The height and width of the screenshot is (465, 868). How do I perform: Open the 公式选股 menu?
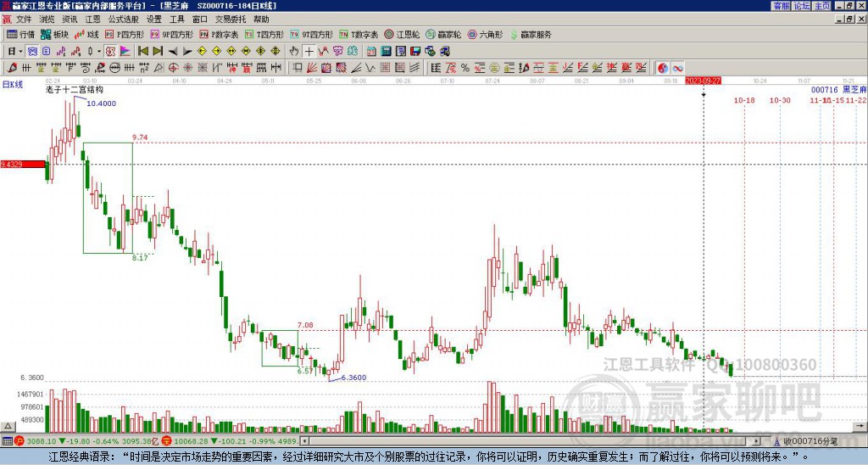tap(124, 20)
